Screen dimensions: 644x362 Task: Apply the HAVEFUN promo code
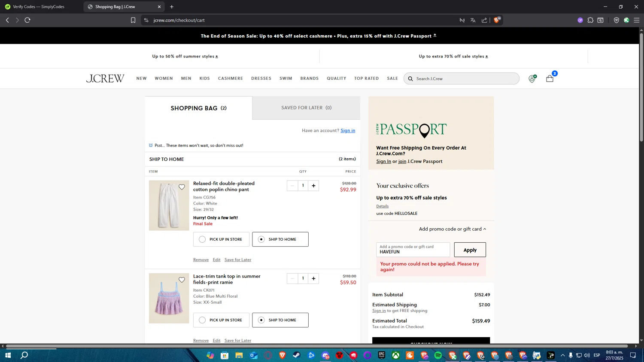(x=470, y=250)
